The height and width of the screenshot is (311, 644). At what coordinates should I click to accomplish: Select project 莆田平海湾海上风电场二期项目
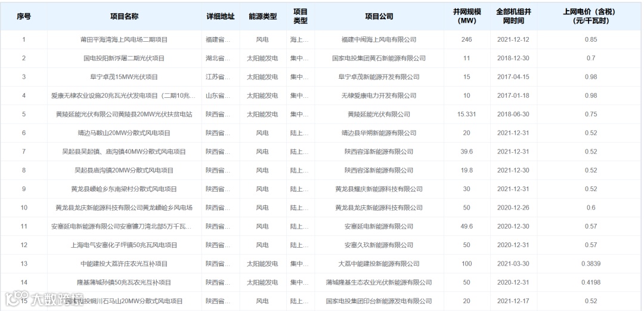click(124, 39)
